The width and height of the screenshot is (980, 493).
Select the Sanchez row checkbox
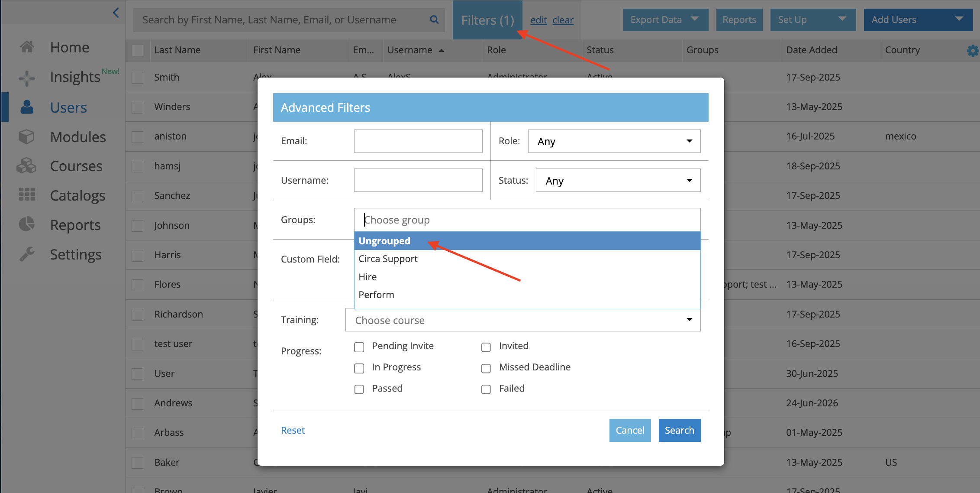[x=138, y=196]
